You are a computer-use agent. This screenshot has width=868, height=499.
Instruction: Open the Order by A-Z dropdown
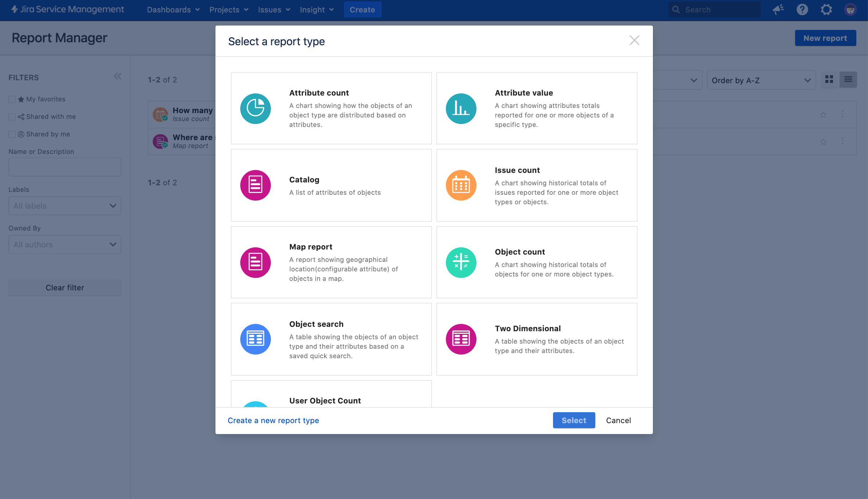pos(761,80)
